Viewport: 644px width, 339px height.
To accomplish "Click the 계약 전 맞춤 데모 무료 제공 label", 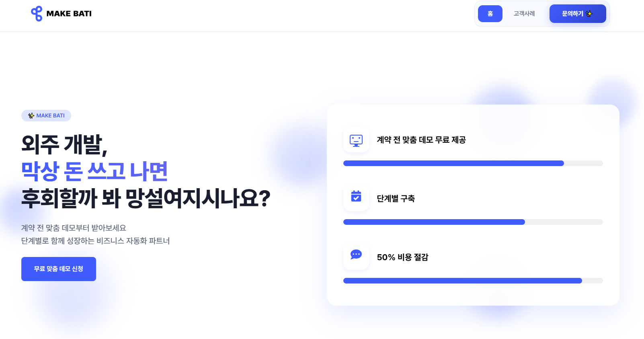I will coord(421,140).
